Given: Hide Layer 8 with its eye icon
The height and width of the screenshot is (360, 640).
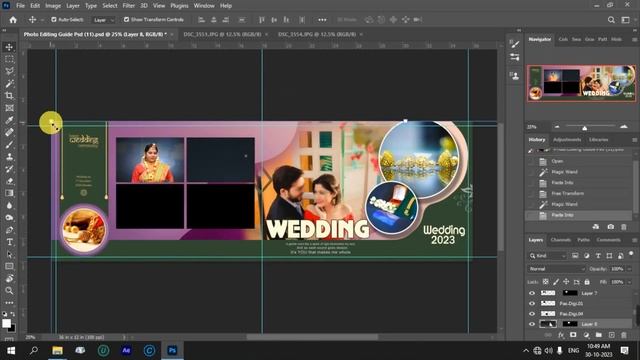Looking at the screenshot, I should tap(532, 324).
